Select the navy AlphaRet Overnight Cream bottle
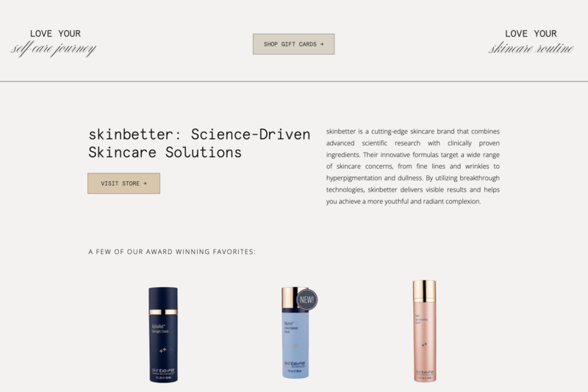This screenshot has height=392, width=588. [x=163, y=335]
